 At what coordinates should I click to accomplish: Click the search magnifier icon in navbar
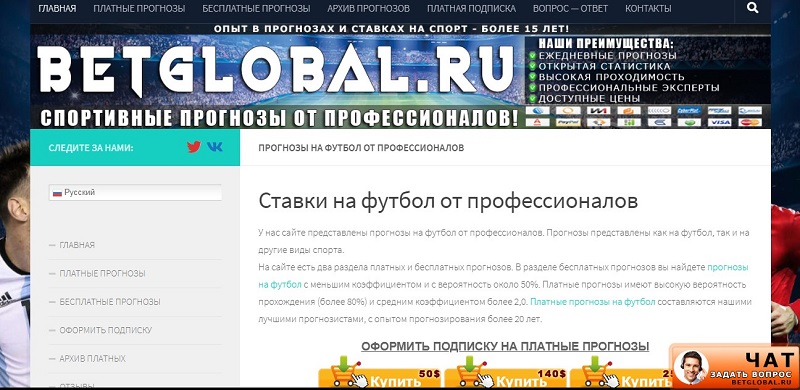click(x=752, y=8)
